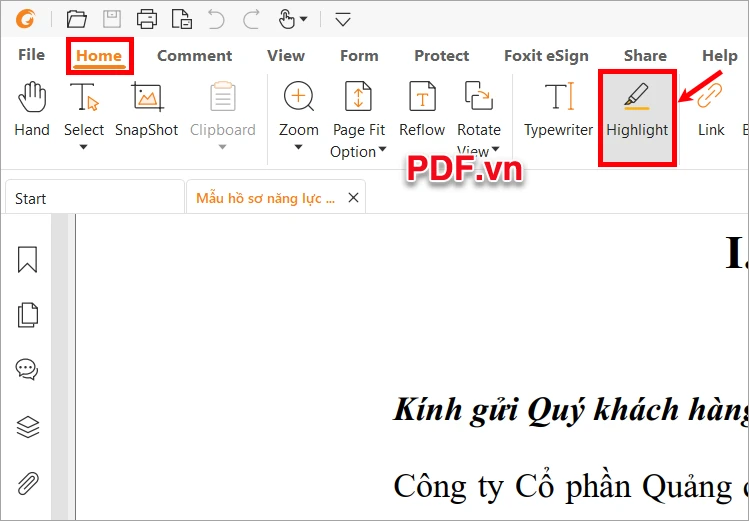Switch to the Home ribbon tab
Screen dimensions: 749x521
pyautogui.click(x=99, y=56)
